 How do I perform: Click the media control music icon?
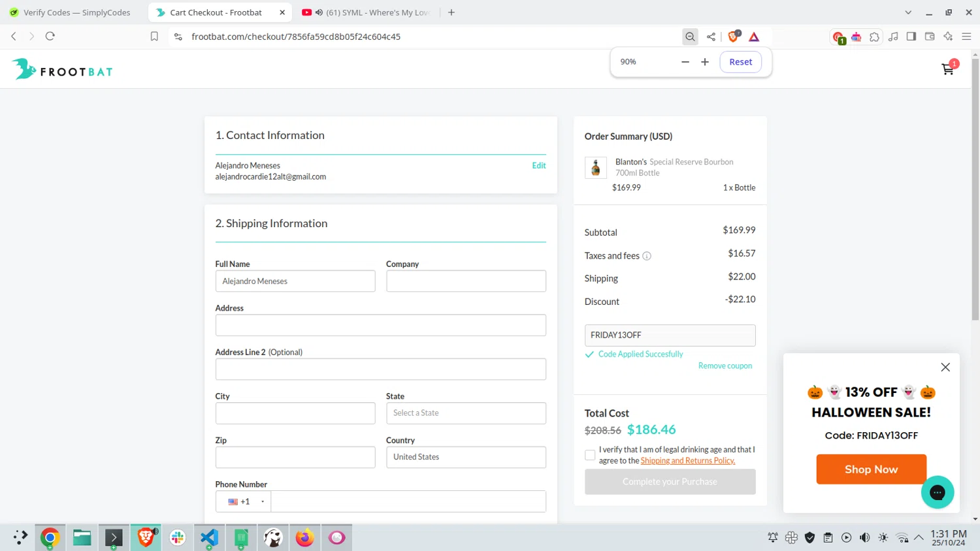893,37
